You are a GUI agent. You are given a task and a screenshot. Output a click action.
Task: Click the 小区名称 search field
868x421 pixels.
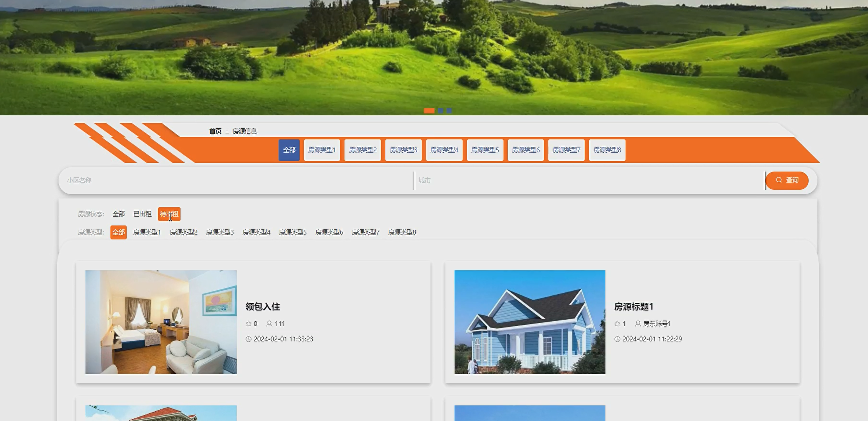click(x=236, y=180)
